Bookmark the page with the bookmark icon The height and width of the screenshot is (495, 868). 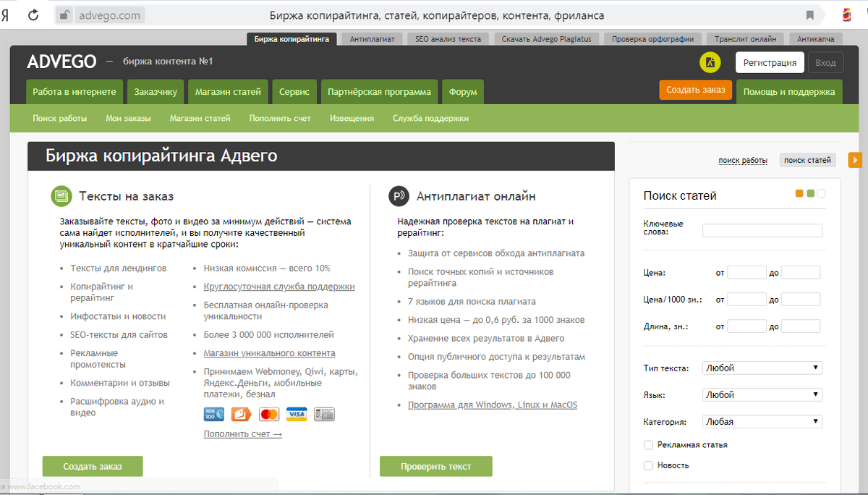(810, 14)
